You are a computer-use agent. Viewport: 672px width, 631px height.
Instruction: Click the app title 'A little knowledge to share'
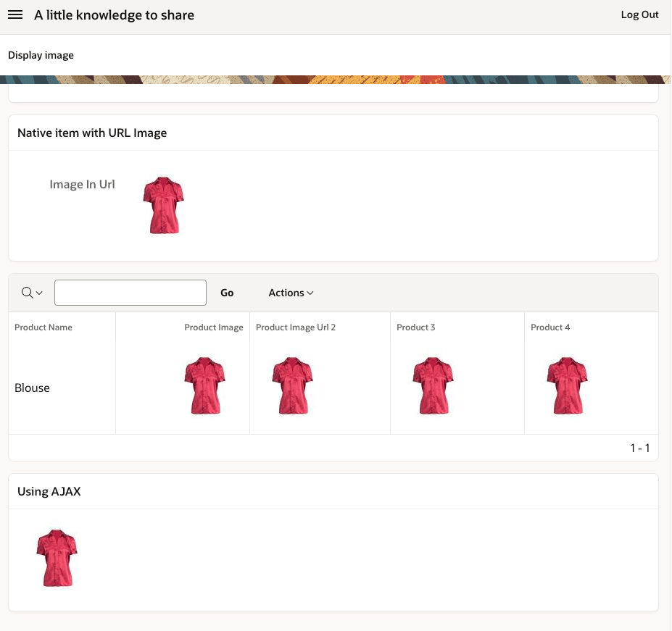(114, 15)
